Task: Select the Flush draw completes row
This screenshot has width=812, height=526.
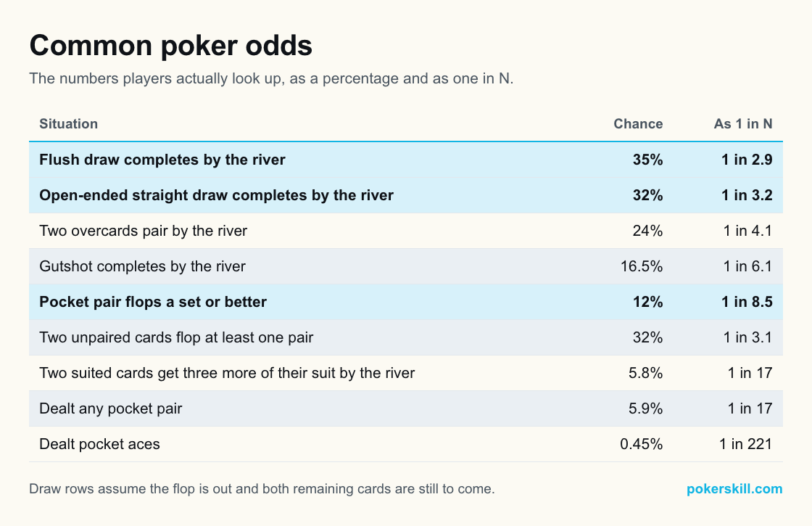Action: pos(406,160)
